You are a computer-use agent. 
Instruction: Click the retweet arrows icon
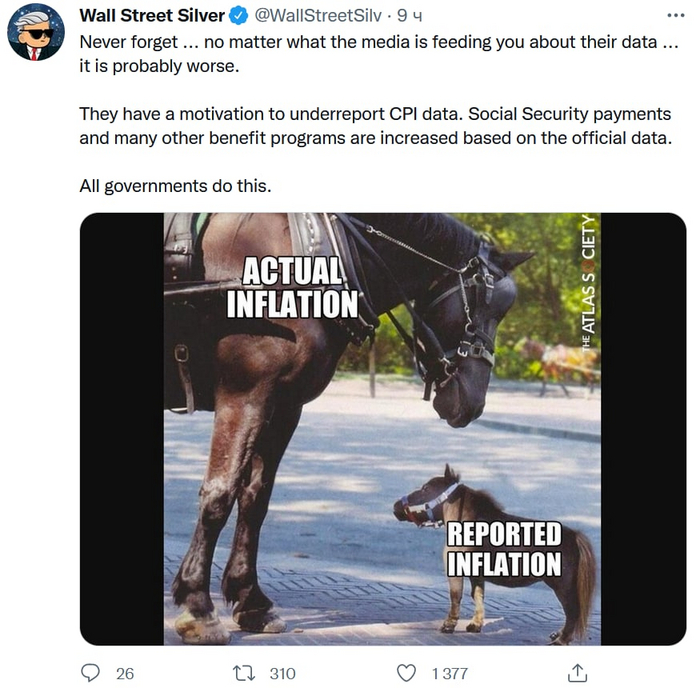244,673
